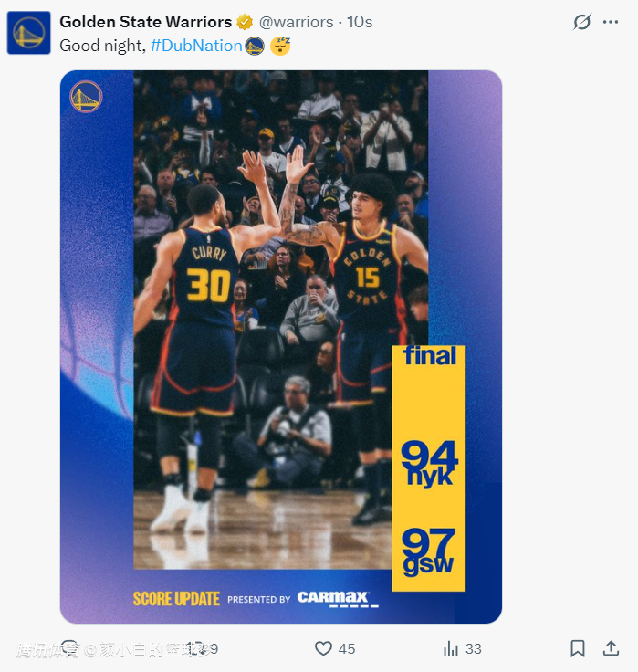Image resolution: width=638 pixels, height=672 pixels.
Task: Click the CarMax logo in the image
Action: (338, 599)
